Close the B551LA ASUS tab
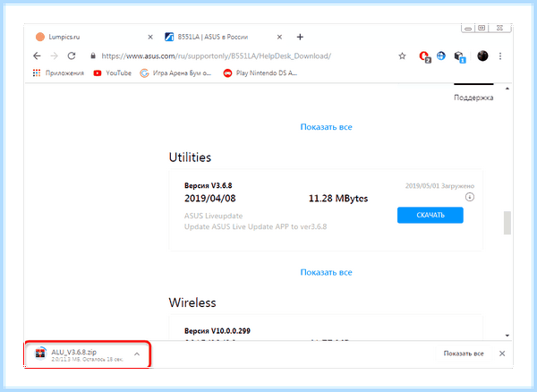The image size is (537, 392). click(x=279, y=37)
